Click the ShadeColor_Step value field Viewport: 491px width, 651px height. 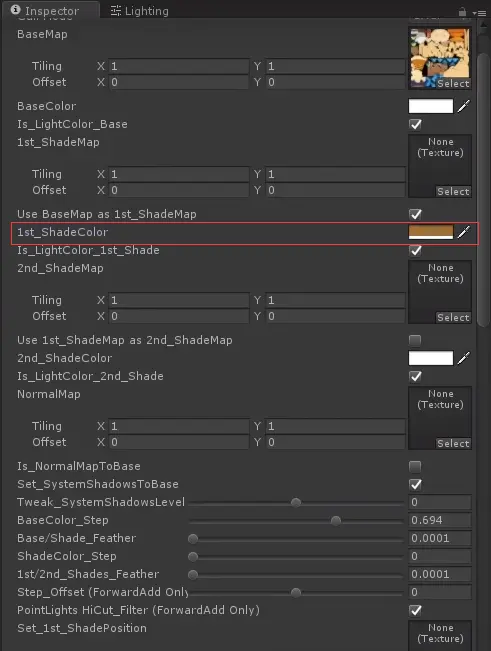[x=440, y=556]
